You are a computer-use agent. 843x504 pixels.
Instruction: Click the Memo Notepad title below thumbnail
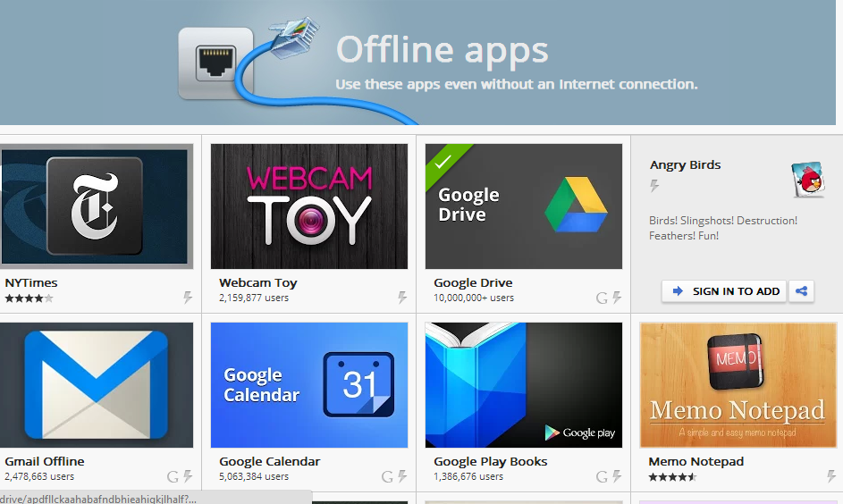coord(696,461)
